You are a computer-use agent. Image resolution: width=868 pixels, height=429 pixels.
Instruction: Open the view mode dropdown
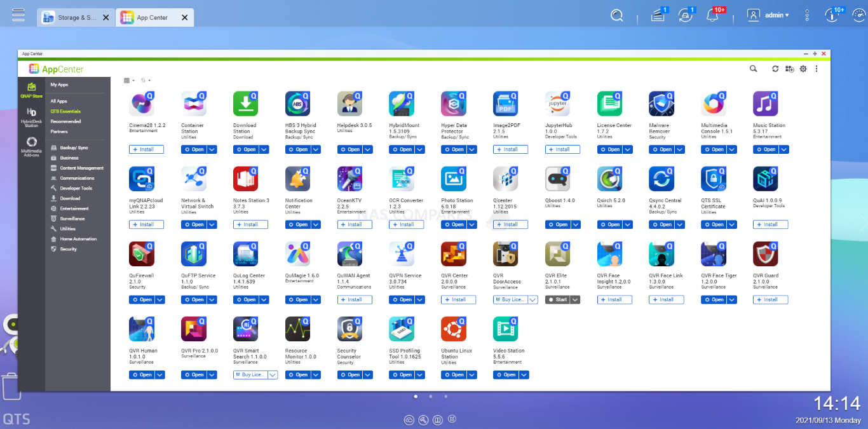(128, 80)
